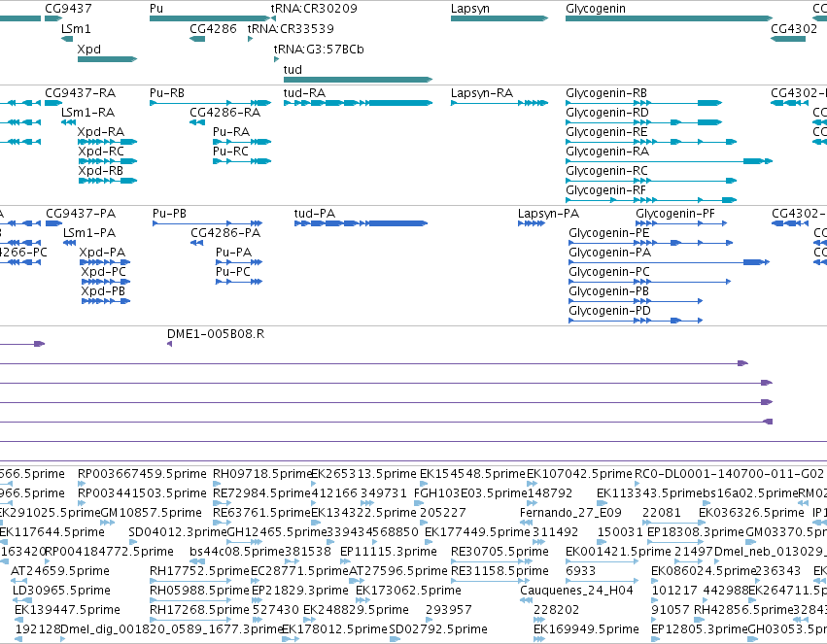Open the tRNA:CR30209 feature label

point(314,9)
